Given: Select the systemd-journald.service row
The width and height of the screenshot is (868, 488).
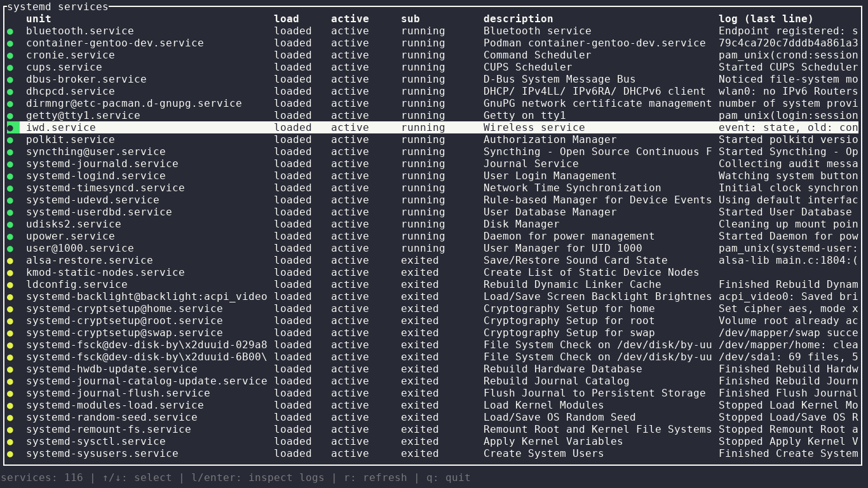Looking at the screenshot, I should (102, 164).
